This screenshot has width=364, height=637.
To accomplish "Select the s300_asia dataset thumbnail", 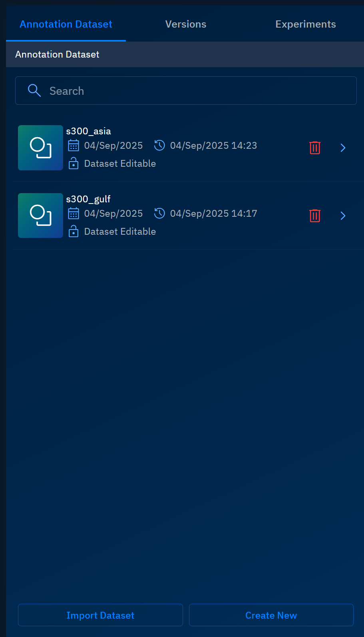I will pyautogui.click(x=40, y=148).
